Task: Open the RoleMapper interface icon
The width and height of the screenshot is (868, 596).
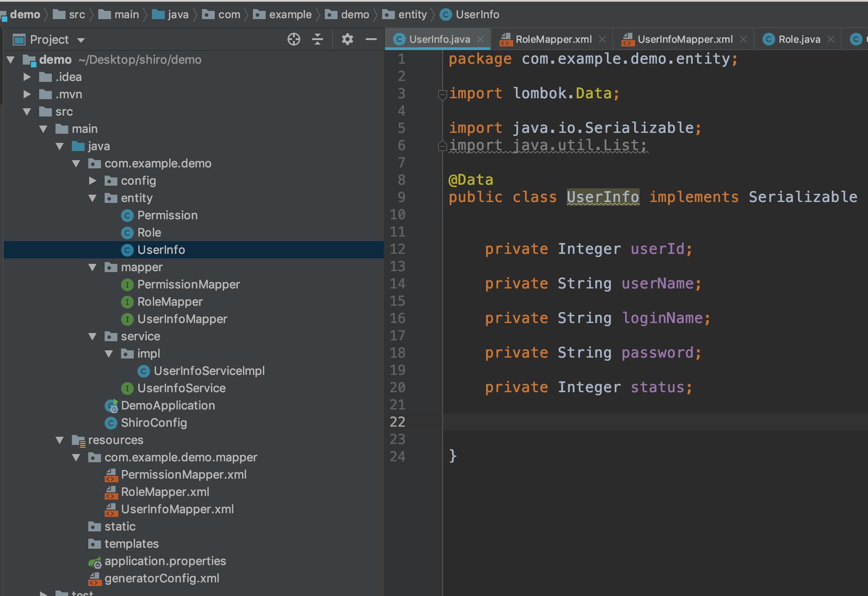Action: coord(127,302)
